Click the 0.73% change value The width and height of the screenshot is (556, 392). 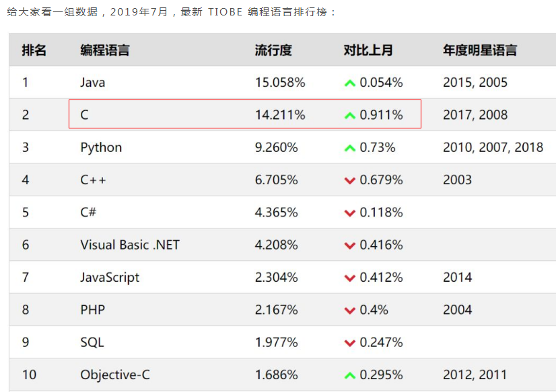coord(377,147)
